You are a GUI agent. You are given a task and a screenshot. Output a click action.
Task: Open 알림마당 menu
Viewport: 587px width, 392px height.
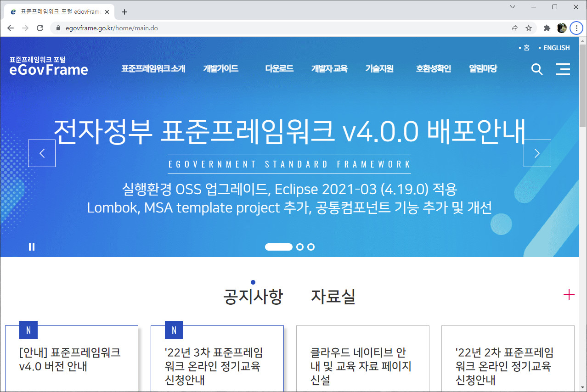(483, 69)
